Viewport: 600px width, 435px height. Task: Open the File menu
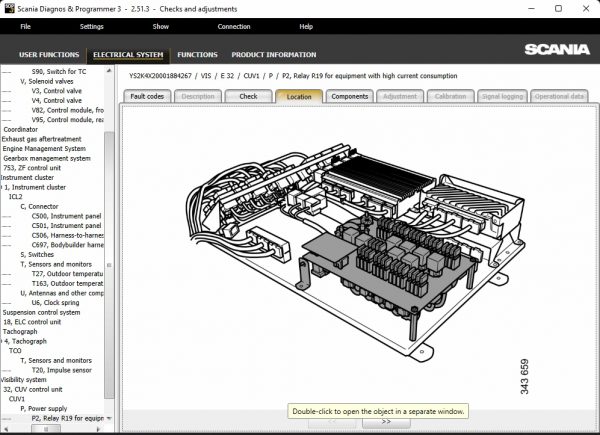coord(25,26)
